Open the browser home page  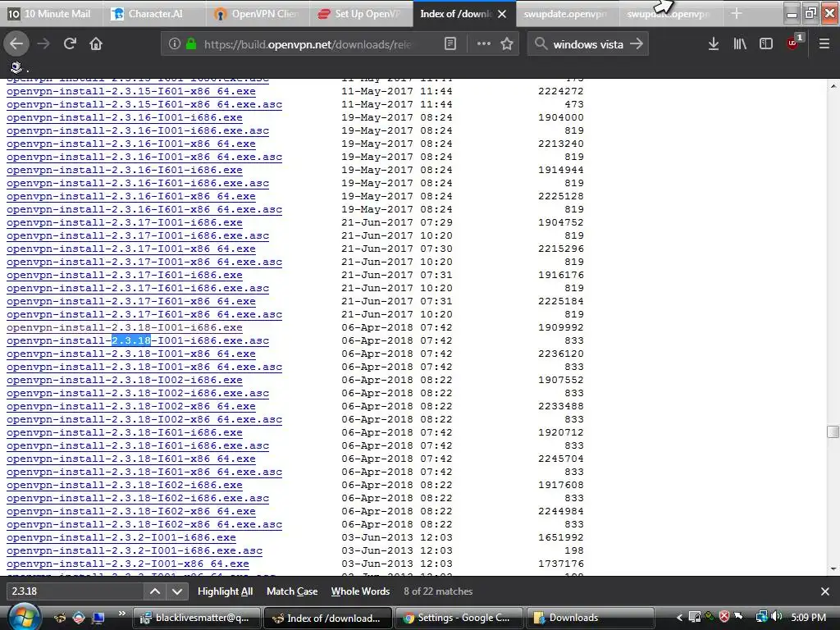[96, 44]
